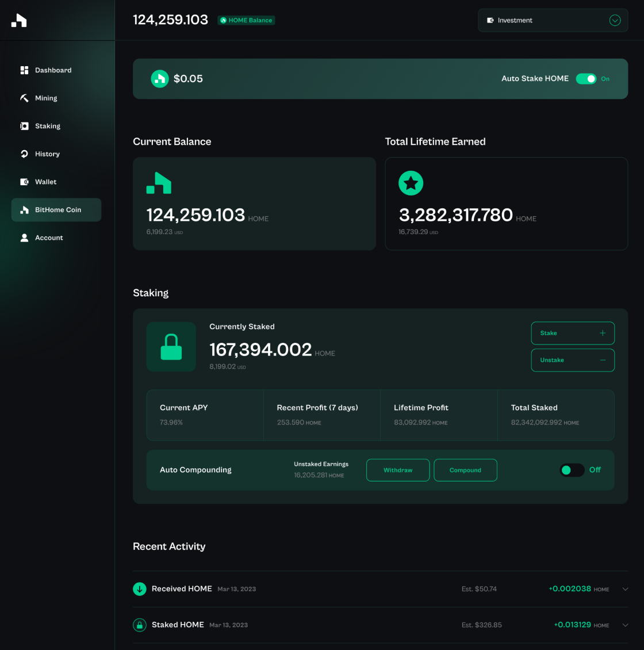The height and width of the screenshot is (650, 644).
Task: Click the Mining pickaxe icon
Action: (24, 98)
